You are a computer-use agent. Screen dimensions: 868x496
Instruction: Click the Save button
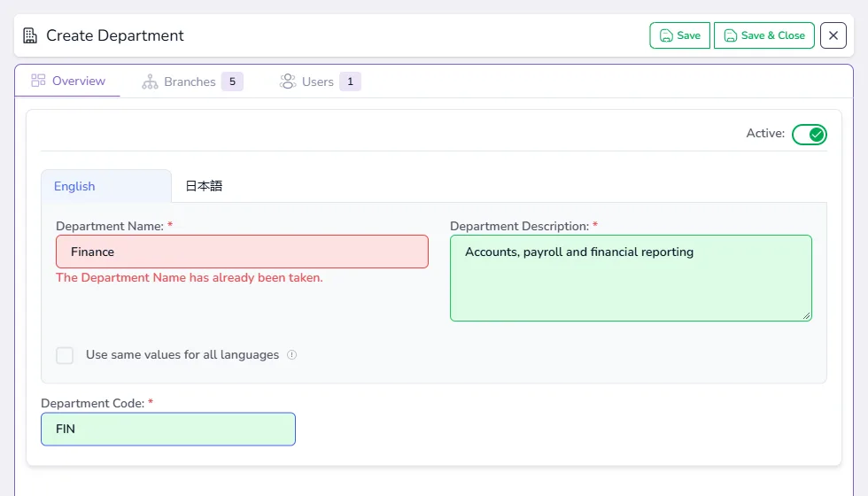(x=679, y=35)
